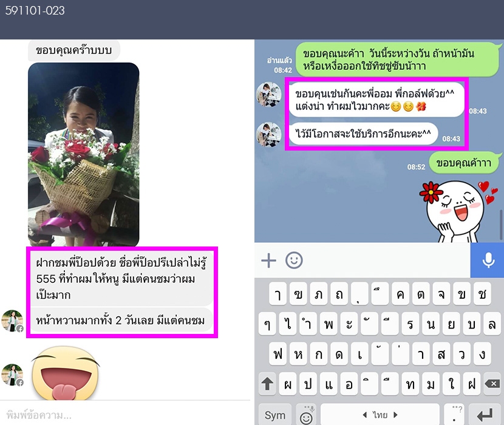Tap the ไ key
This screenshot has width=504, height=425.
point(288,324)
